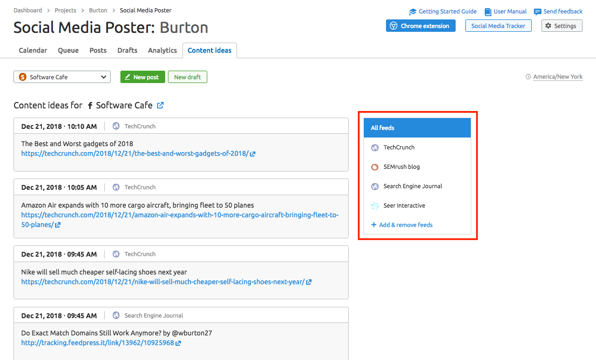Click external icon after the gadgets-of-2018 URL
596x364 pixels.
tap(253, 154)
